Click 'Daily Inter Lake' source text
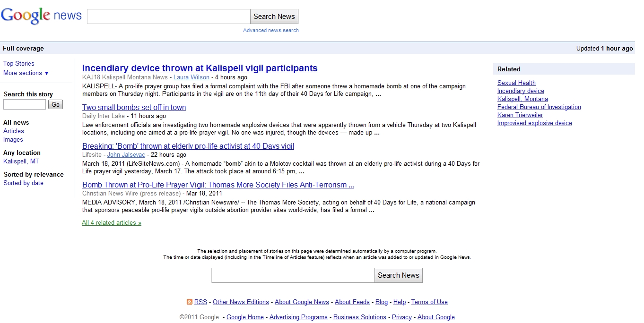 (x=104, y=116)
